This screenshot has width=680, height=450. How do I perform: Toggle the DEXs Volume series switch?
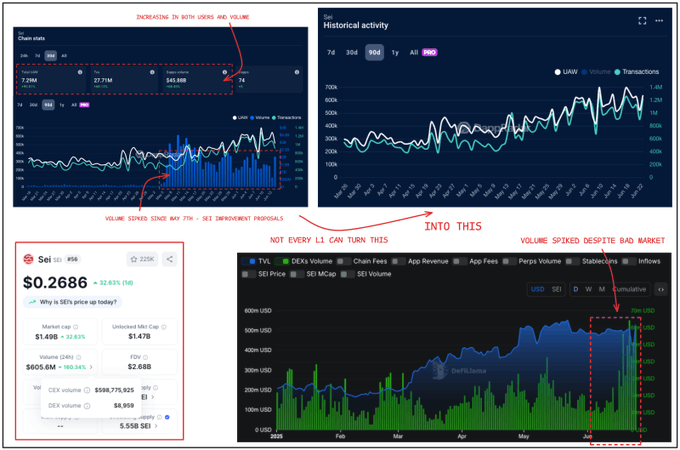(282, 261)
